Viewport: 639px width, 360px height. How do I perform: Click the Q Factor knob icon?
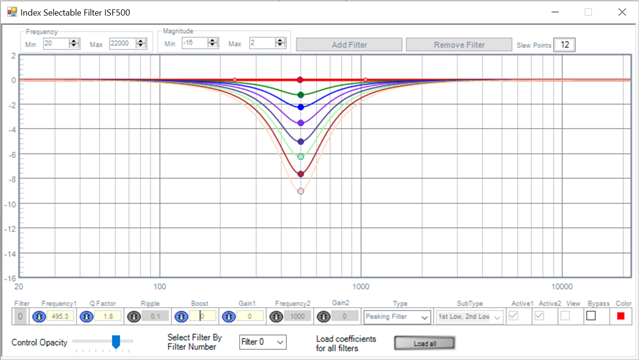click(x=86, y=316)
